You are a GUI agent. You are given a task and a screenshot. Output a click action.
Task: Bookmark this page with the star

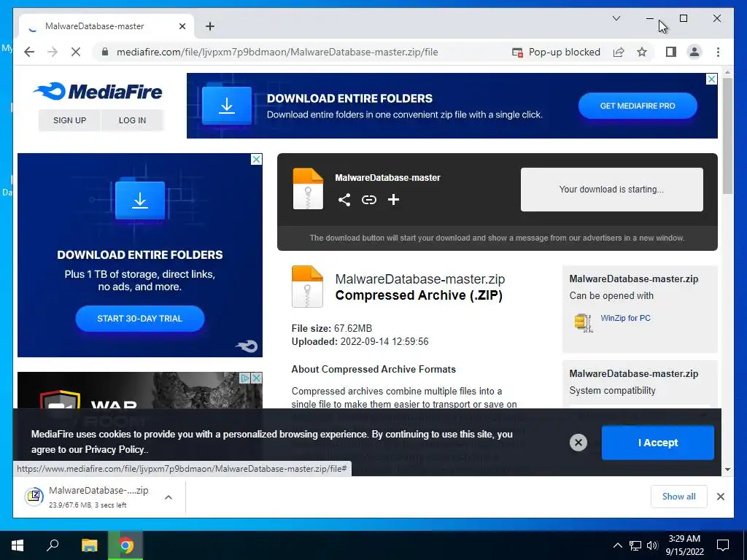(x=642, y=52)
